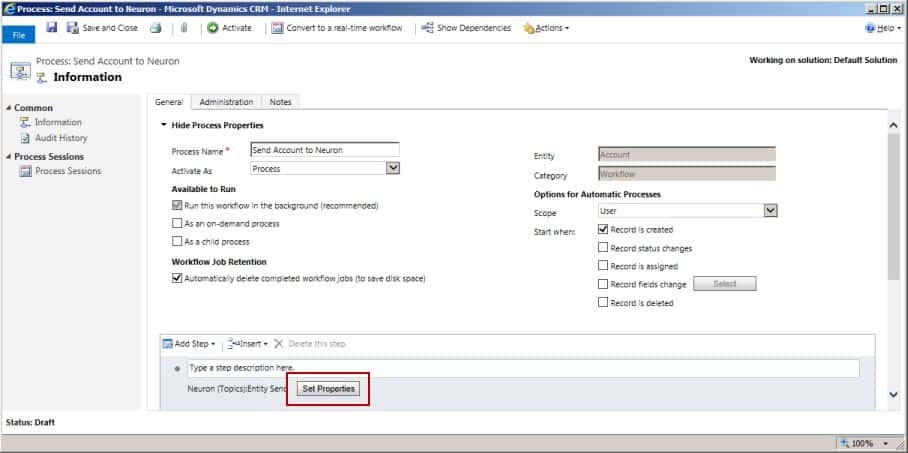Click Working on solution: Default Solution text

(x=823, y=60)
